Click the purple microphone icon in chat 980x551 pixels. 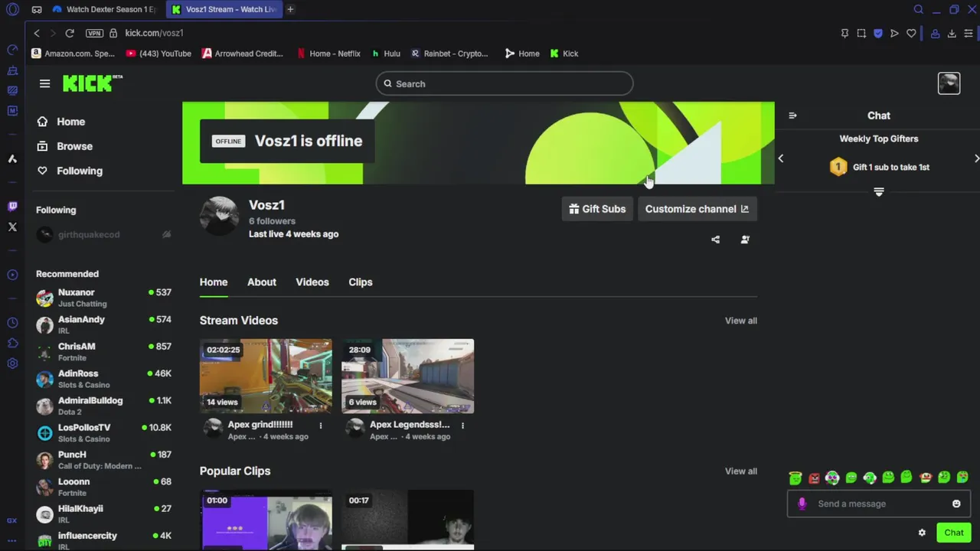pos(802,504)
